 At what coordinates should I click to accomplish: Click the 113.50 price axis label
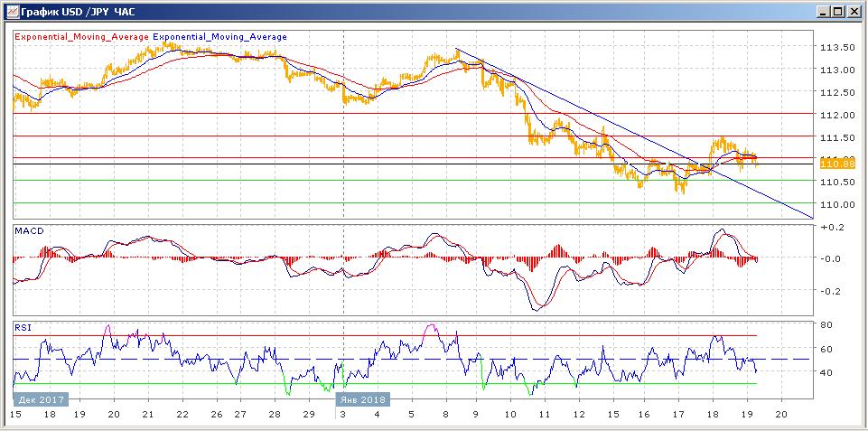[836, 48]
